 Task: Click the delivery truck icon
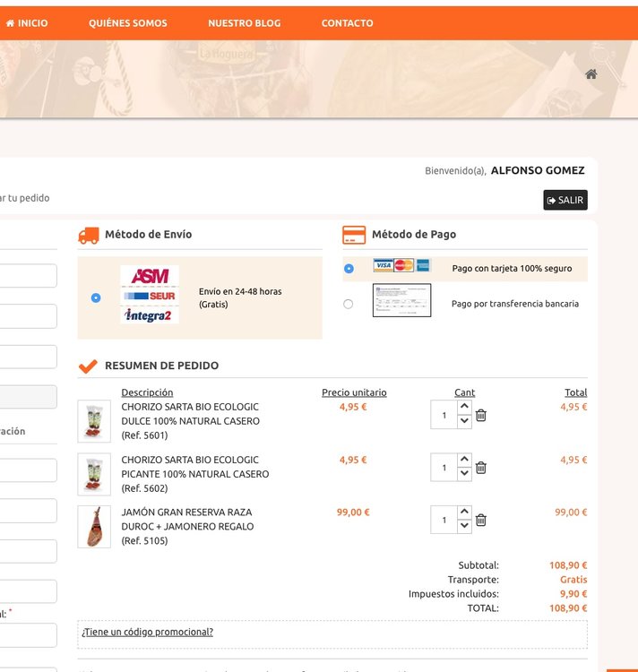[x=89, y=235]
